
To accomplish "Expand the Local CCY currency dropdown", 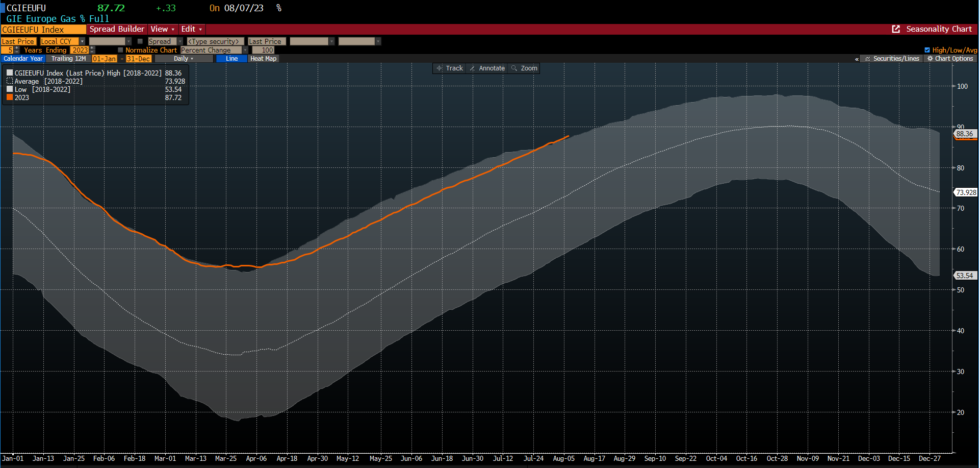I will pyautogui.click(x=82, y=41).
